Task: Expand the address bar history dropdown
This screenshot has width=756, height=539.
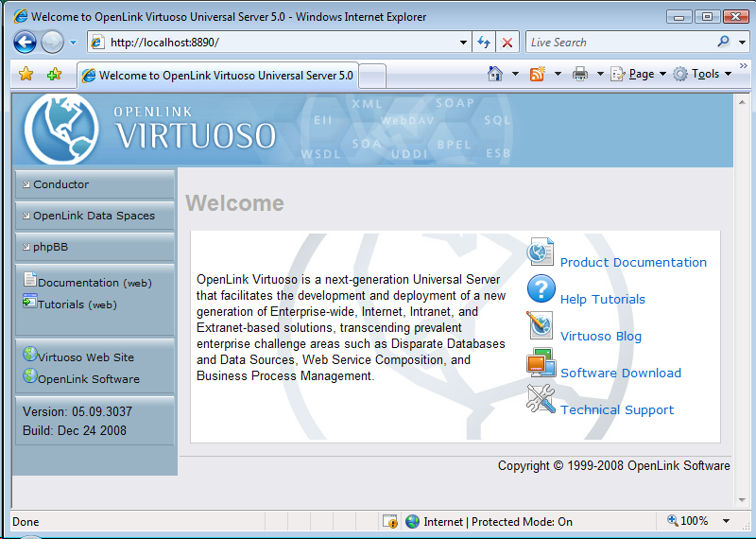Action: pos(463,43)
